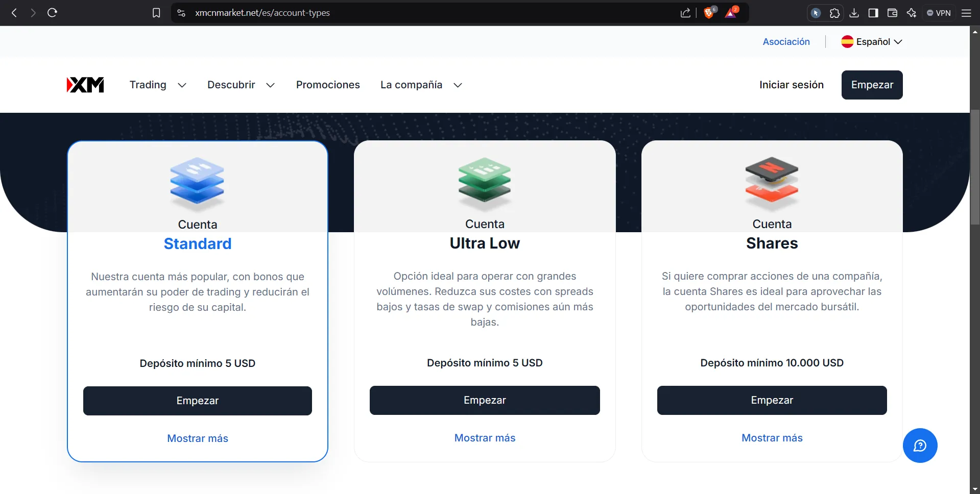The image size is (980, 494).
Task: Open Brave Wallet
Action: point(892,13)
